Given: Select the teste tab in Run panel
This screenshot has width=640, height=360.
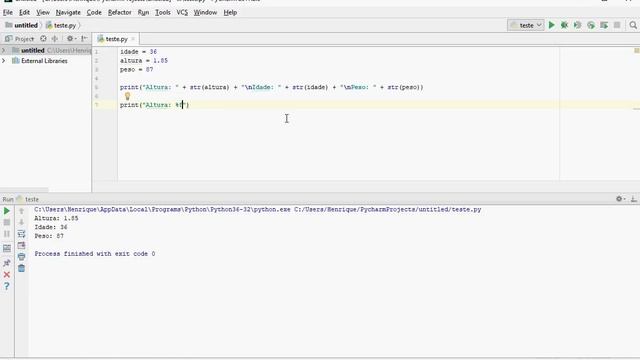Looking at the screenshot, I should [29, 200].
